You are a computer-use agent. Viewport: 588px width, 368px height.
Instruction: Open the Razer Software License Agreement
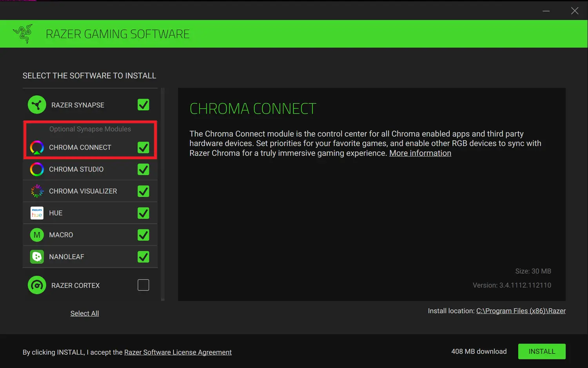178,352
